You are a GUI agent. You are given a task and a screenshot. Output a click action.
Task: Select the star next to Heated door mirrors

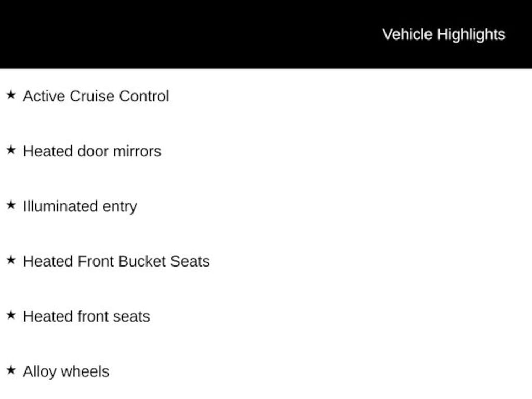click(x=11, y=150)
